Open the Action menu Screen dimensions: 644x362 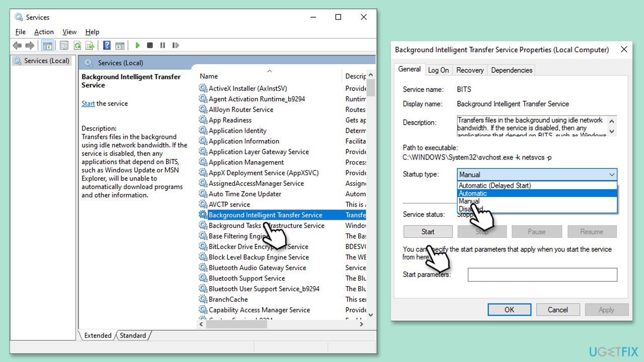tap(44, 32)
